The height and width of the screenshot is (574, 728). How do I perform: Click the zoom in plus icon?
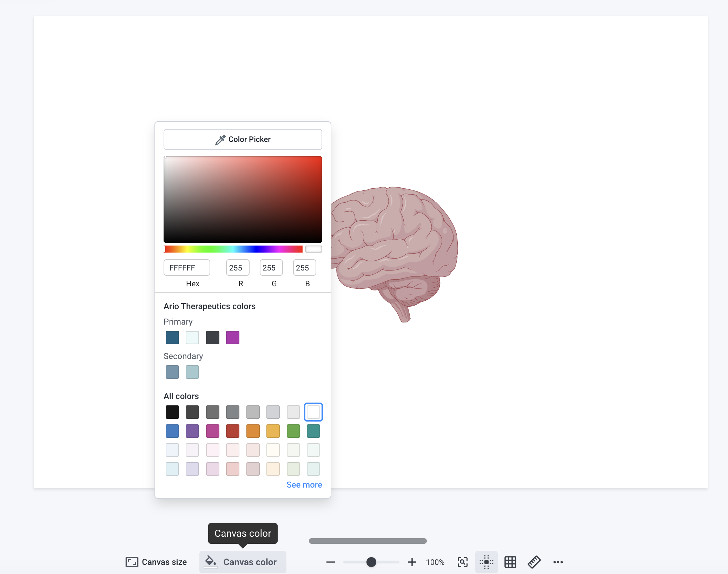[412, 562]
